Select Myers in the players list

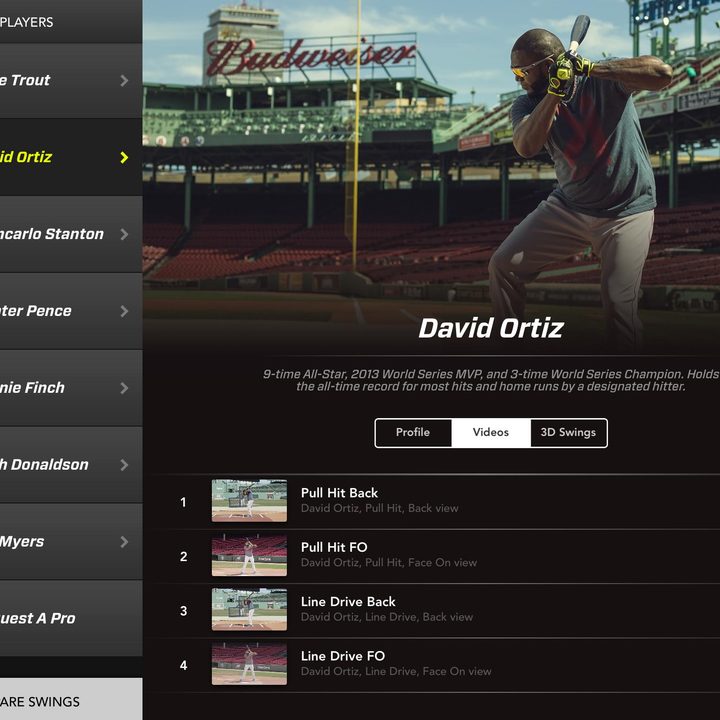pyautogui.click(x=22, y=541)
